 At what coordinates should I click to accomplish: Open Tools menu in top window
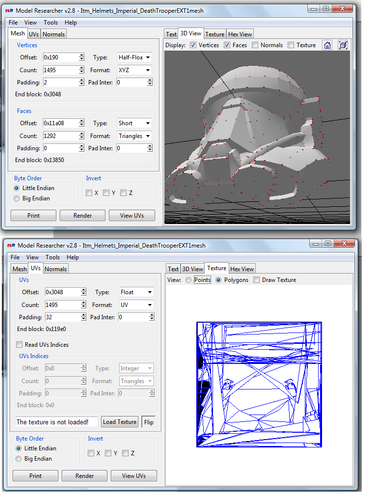coord(51,23)
